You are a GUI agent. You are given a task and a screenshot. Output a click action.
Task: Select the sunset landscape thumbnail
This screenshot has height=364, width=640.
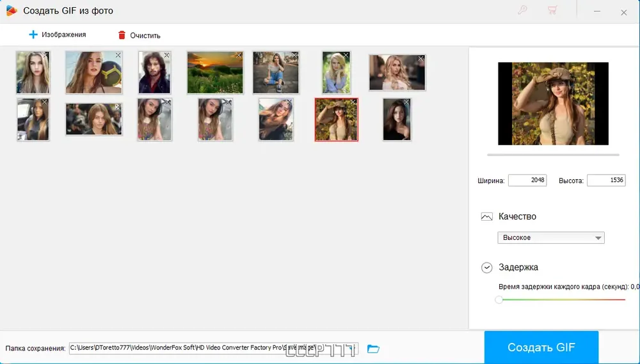pyautogui.click(x=214, y=73)
